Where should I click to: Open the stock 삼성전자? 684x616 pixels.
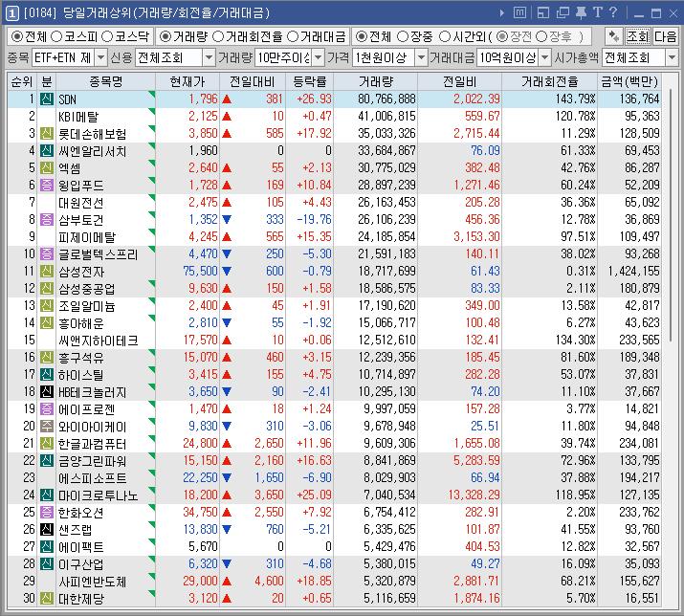click(81, 272)
